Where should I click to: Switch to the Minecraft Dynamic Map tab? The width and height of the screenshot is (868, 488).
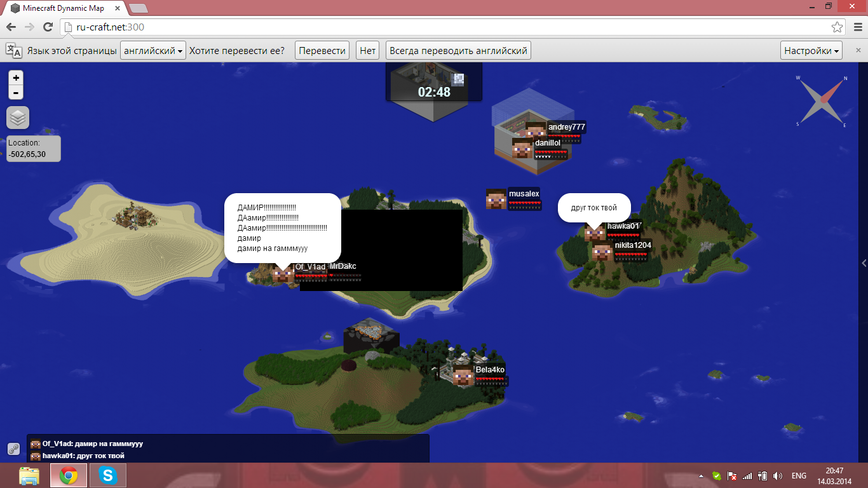pos(64,8)
